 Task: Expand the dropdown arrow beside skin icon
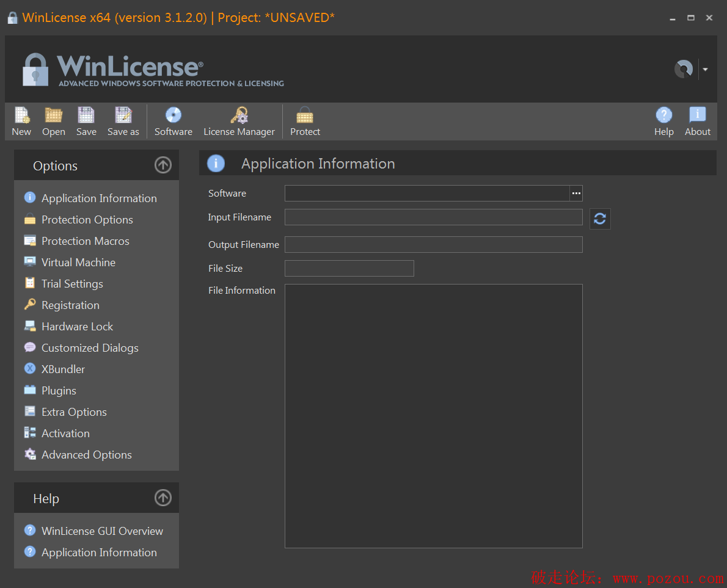tap(705, 70)
